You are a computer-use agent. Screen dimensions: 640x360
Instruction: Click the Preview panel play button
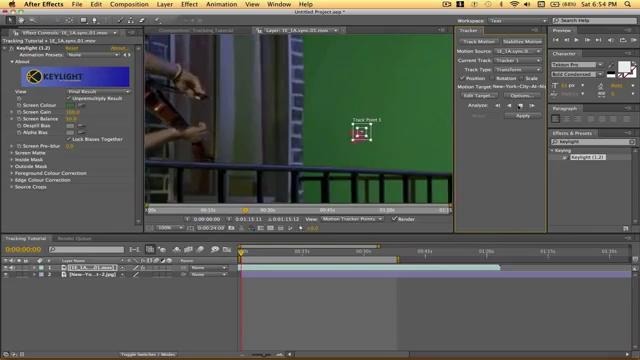(576, 40)
